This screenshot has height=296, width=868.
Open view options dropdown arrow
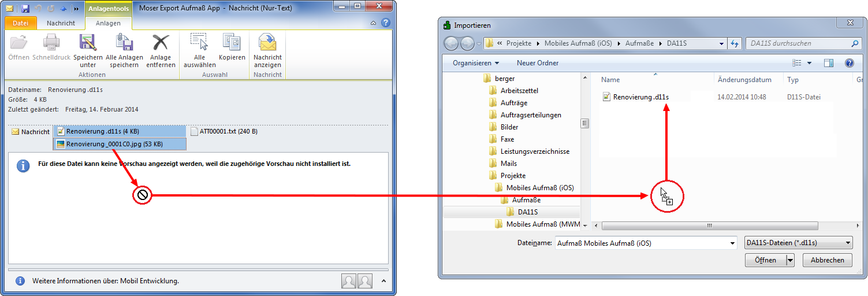809,63
